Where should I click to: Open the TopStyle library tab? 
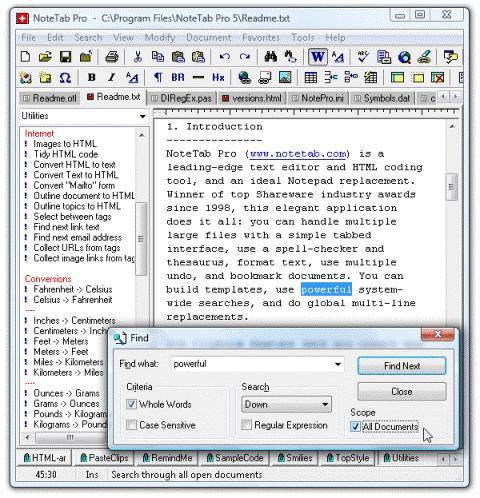(x=348, y=458)
